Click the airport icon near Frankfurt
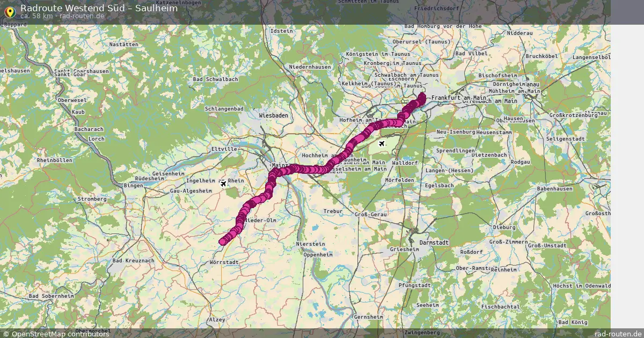The height and width of the screenshot is (338, 644). click(x=382, y=144)
